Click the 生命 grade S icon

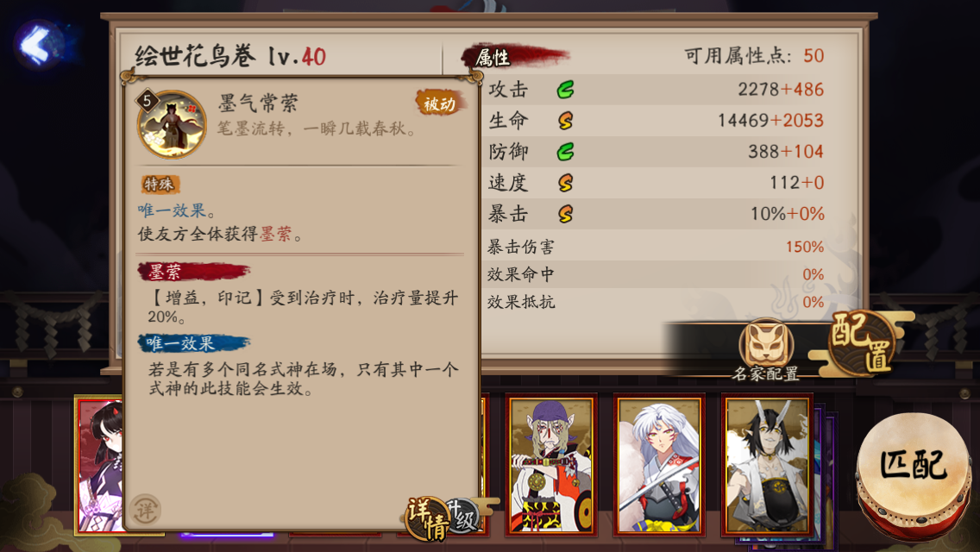(x=565, y=120)
